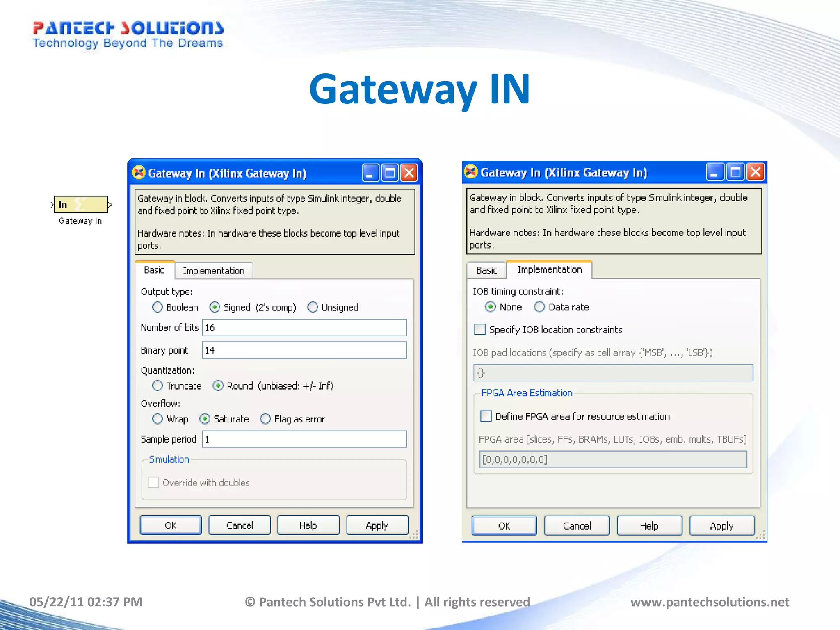Click the Pantech Solutions logo
This screenshot has width=840, height=630.
tap(128, 34)
